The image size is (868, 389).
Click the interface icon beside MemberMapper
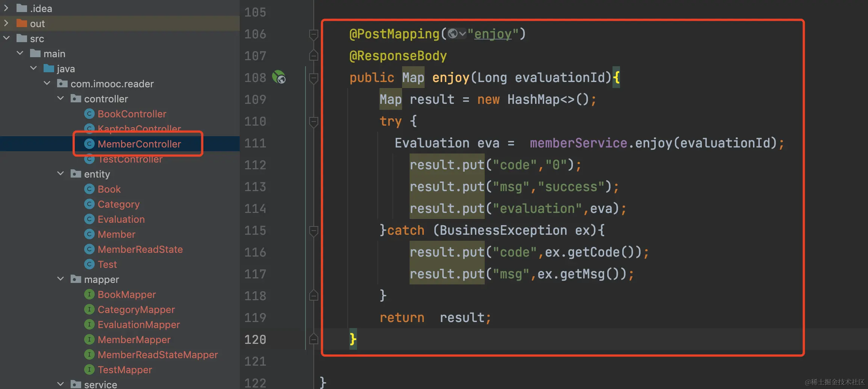[x=89, y=339]
